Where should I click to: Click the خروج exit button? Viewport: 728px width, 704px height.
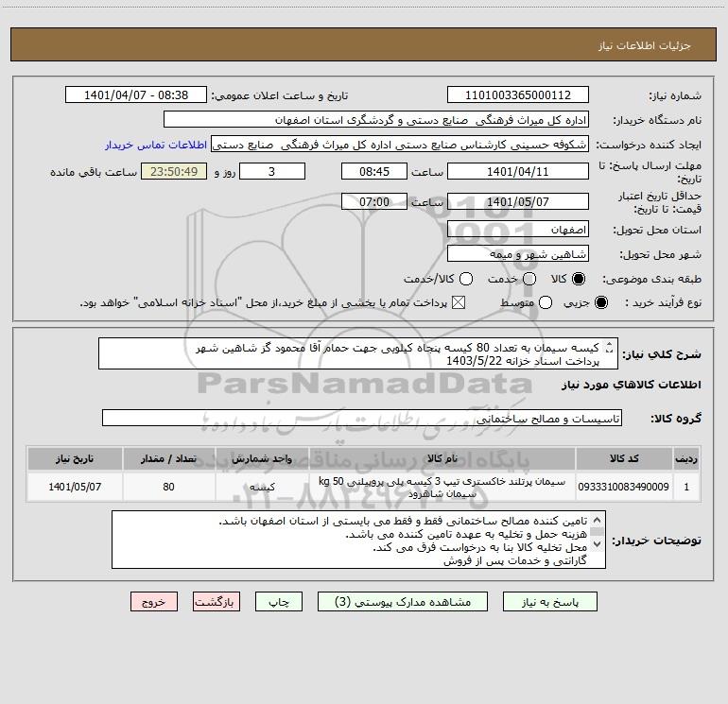(154, 601)
